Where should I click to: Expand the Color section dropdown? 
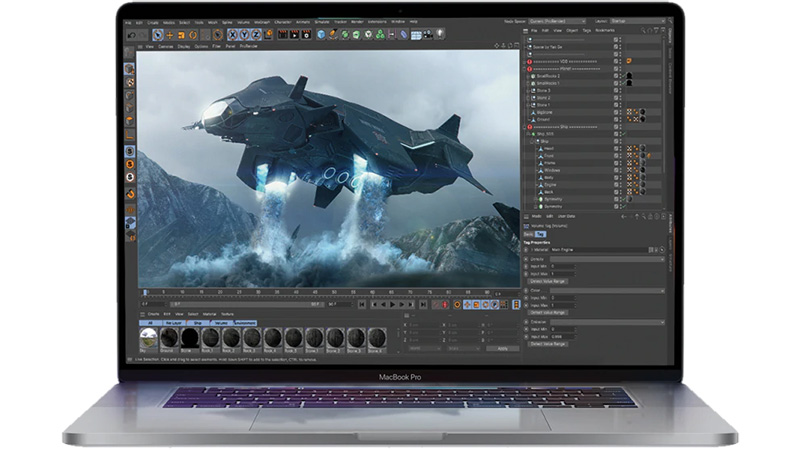tap(607, 291)
